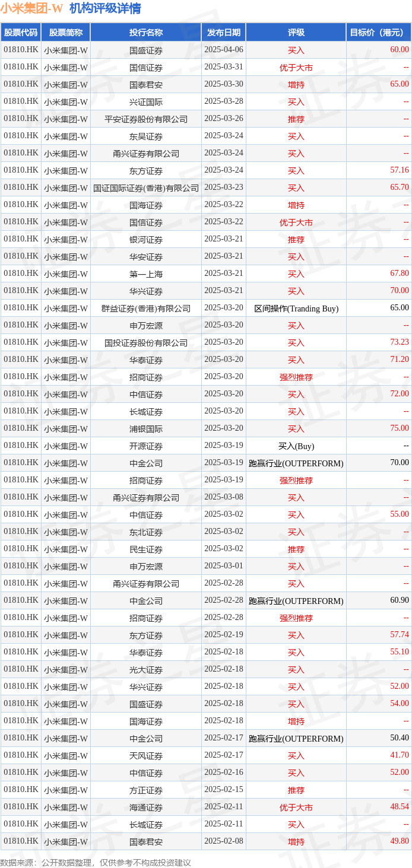Select target price 60.00 for 国盛证券
Screen dimensions: 412x868
[400, 50]
